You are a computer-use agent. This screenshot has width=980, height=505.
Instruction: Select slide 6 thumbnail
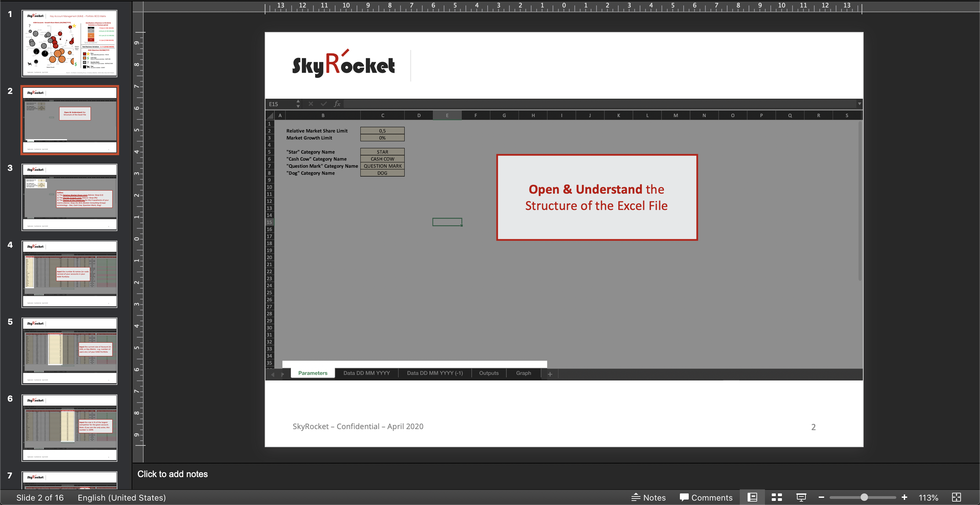point(70,427)
